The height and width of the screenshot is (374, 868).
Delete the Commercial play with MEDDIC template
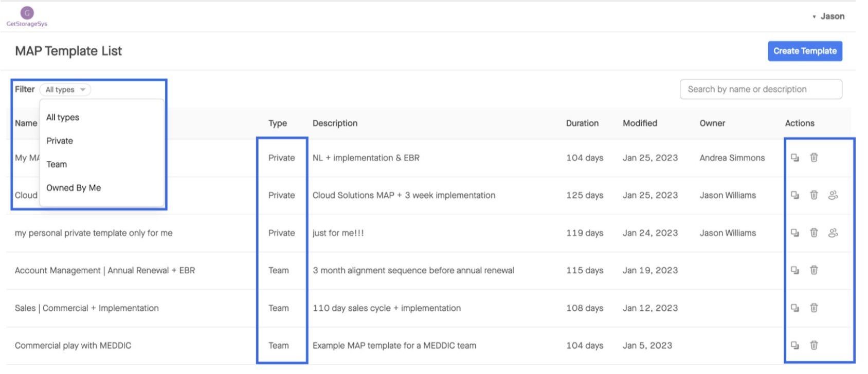814,345
